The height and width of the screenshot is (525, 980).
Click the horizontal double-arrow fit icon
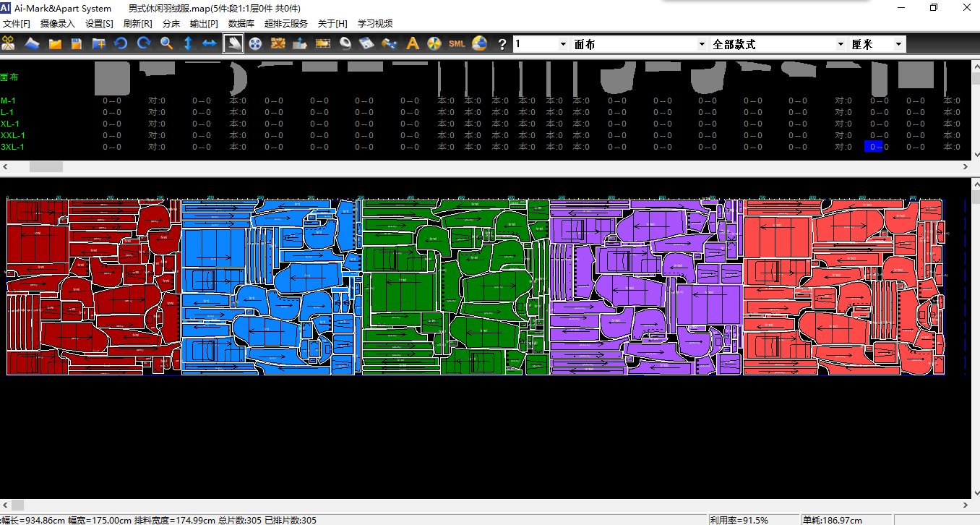pyautogui.click(x=210, y=44)
